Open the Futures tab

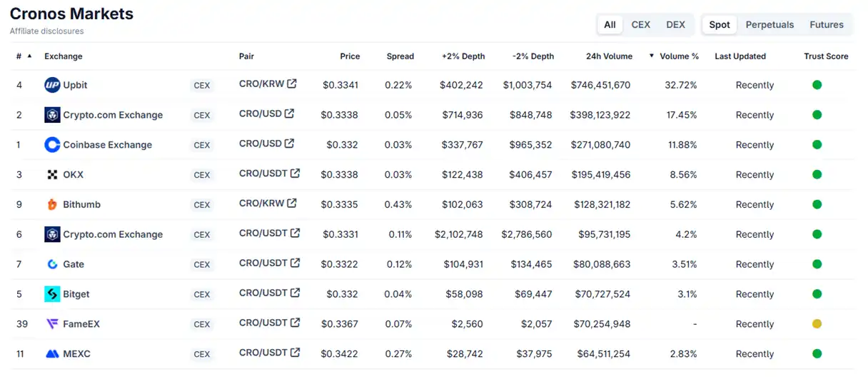point(826,24)
